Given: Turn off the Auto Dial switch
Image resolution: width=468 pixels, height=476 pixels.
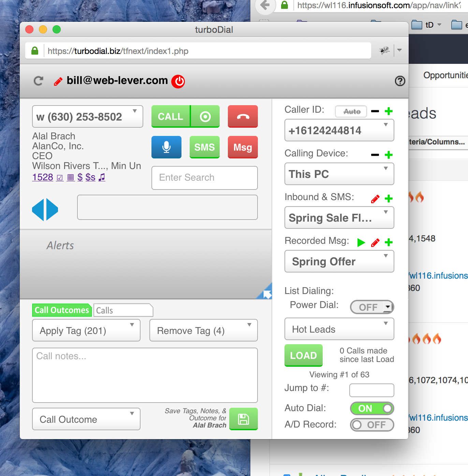Looking at the screenshot, I should click(x=372, y=408).
